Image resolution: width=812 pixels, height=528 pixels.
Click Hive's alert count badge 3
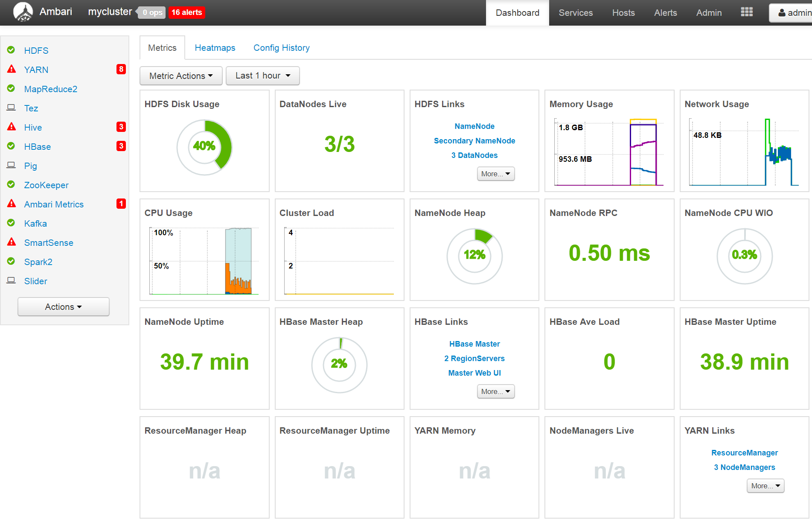[121, 127]
